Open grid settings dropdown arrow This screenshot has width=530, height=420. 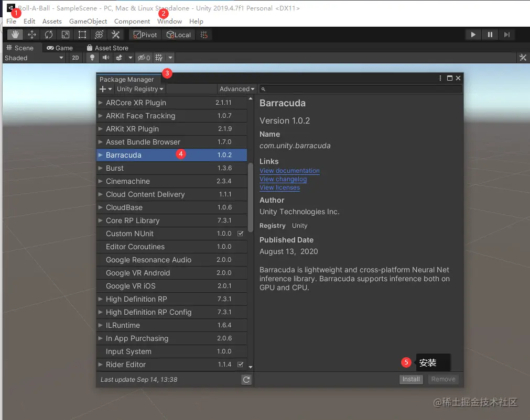[x=170, y=58]
